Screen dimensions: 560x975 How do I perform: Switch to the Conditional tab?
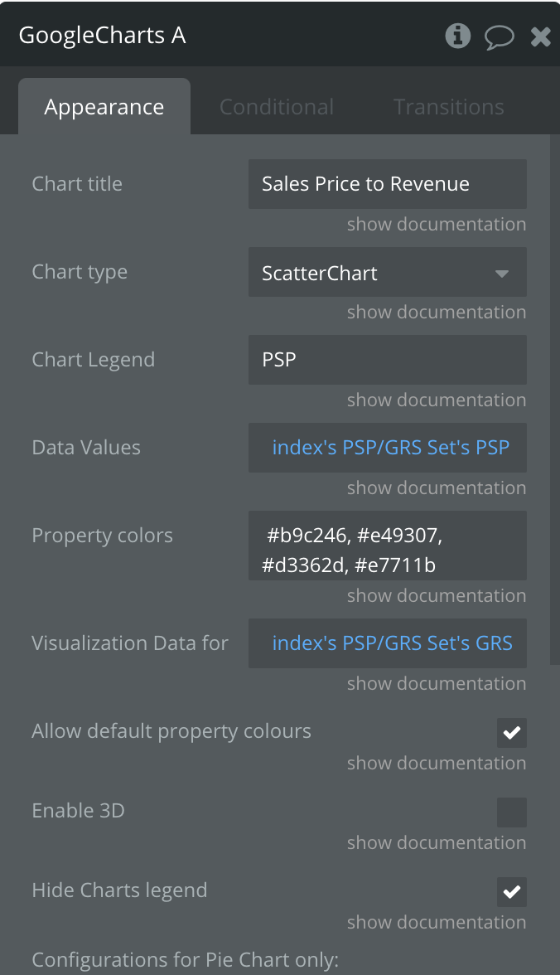277,107
